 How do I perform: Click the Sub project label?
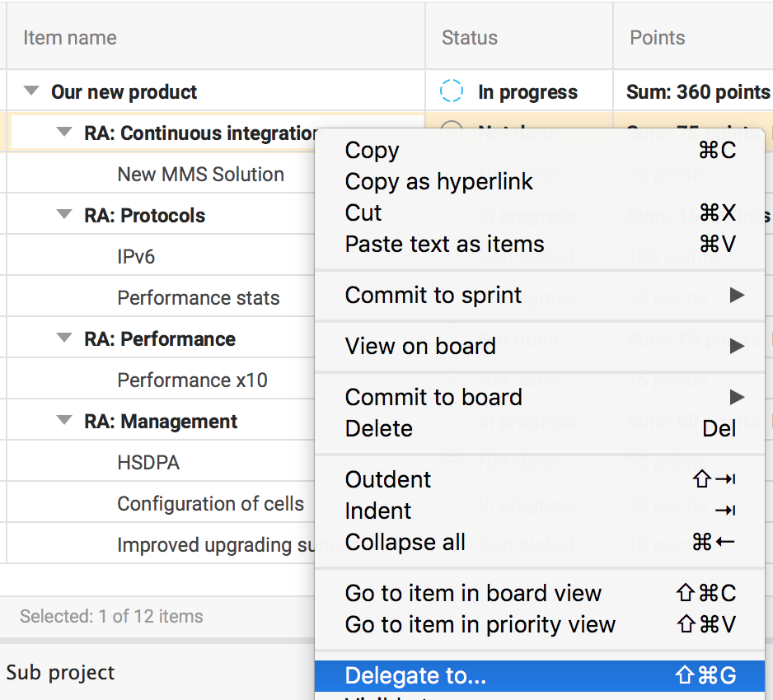point(61,672)
